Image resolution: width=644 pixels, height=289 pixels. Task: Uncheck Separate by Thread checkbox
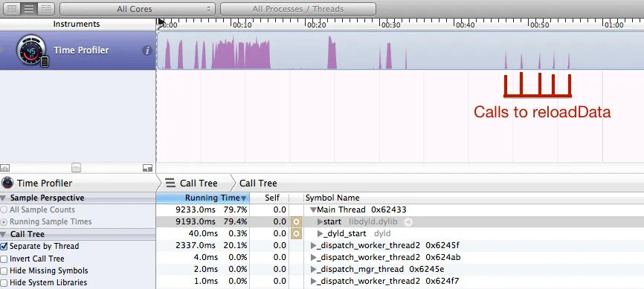4,247
